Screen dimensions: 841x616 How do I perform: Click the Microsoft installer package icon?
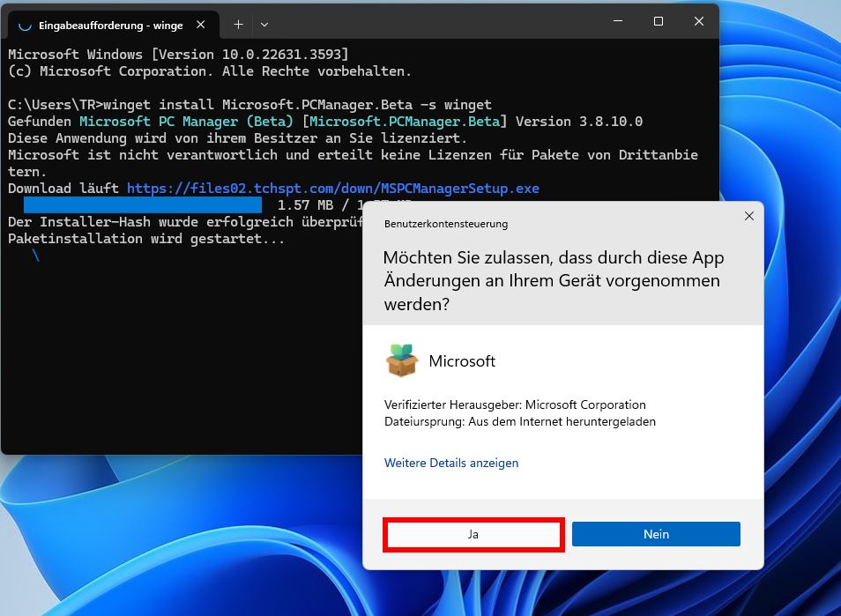(402, 360)
